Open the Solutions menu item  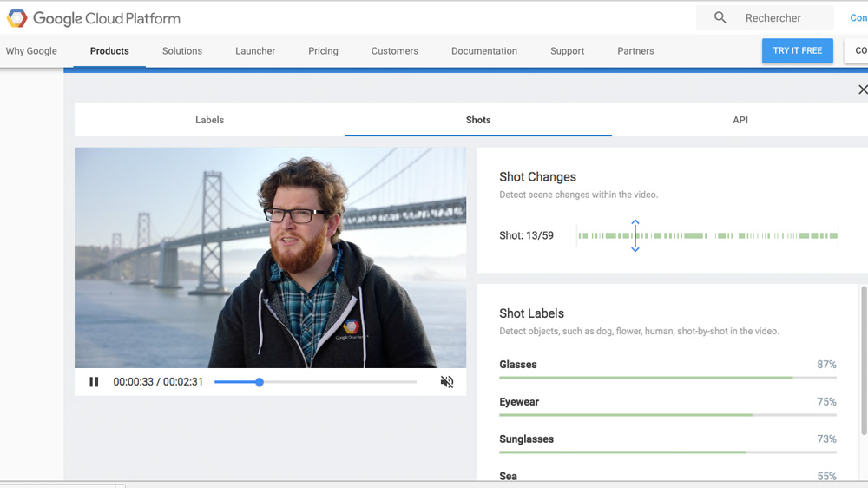click(182, 51)
